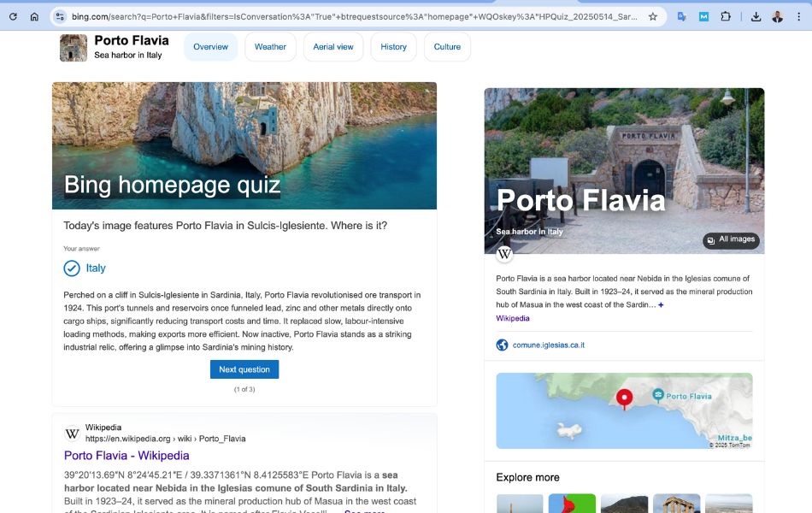This screenshot has width=812, height=513.
Task: Click the en.wikipedia.org result URL
Action: click(x=165, y=439)
